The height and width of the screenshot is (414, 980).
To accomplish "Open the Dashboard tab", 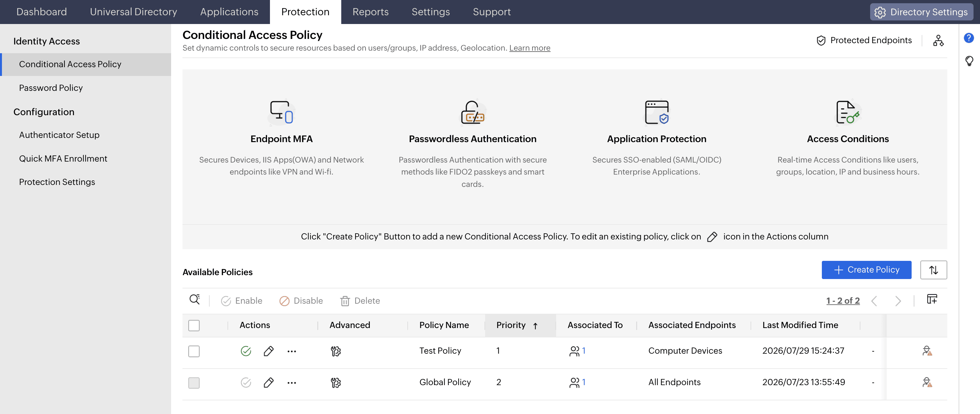I will (41, 12).
